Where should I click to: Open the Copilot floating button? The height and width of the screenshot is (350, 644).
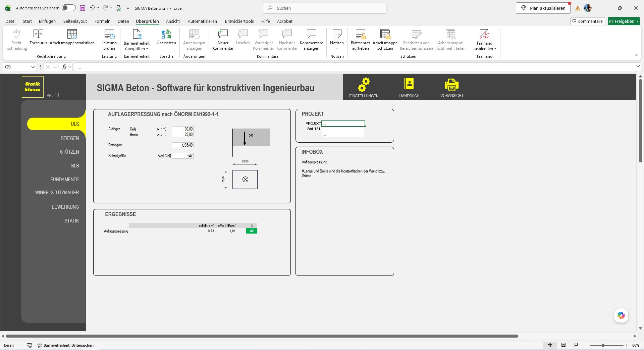621,315
